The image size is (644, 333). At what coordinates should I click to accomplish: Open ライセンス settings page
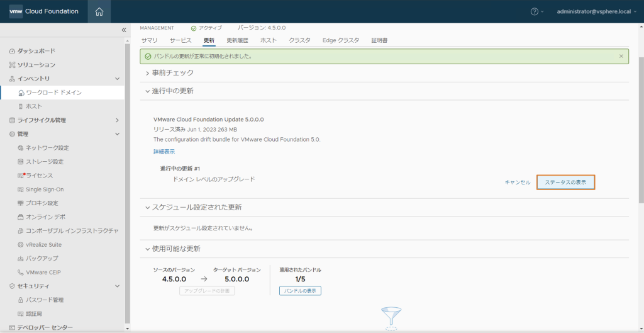click(x=39, y=176)
